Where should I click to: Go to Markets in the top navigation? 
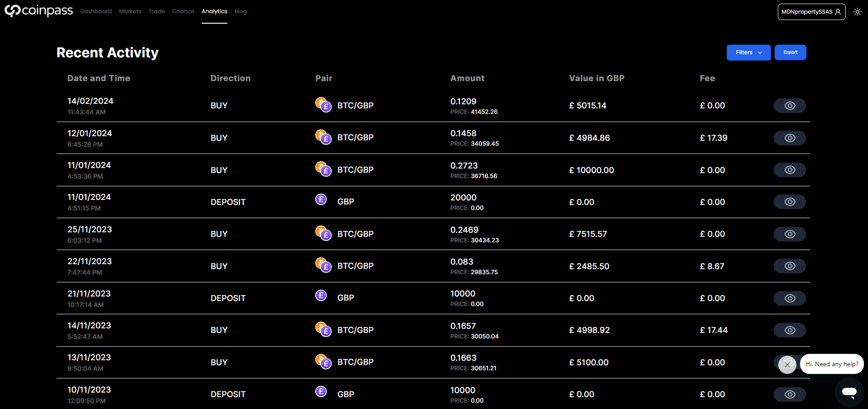pos(130,11)
